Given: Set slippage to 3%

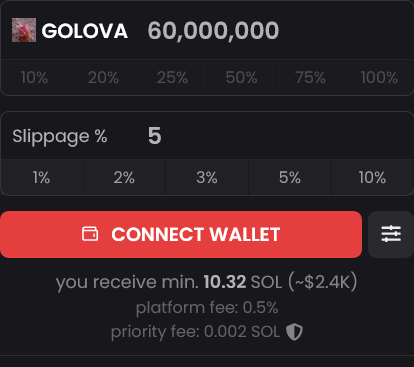Looking at the screenshot, I should click(x=207, y=177).
